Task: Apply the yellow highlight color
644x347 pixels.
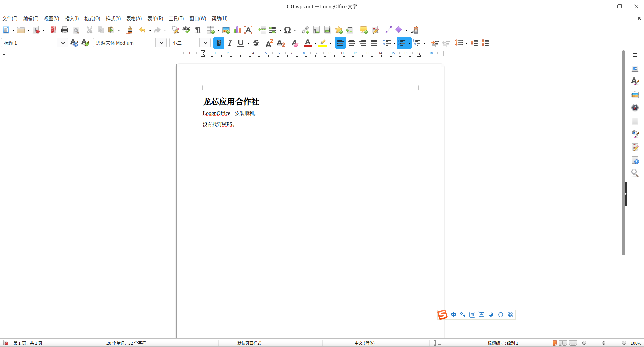Action: pyautogui.click(x=323, y=43)
